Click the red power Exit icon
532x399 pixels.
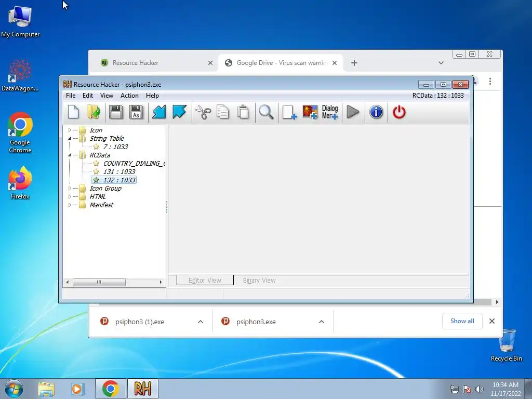pos(399,112)
